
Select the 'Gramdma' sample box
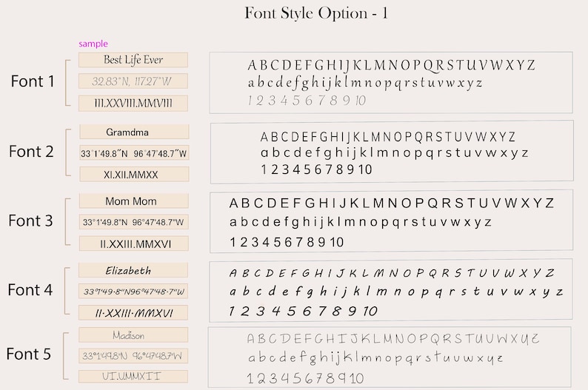(134, 132)
